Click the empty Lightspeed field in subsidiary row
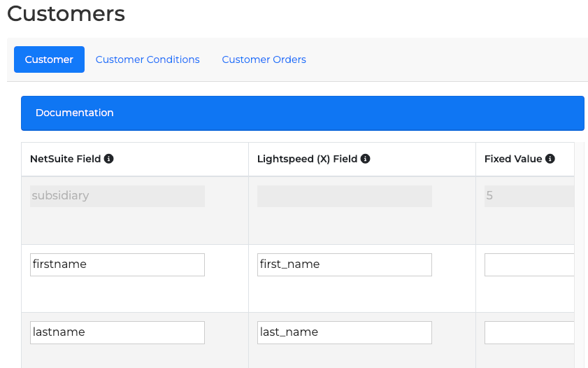This screenshot has height=368, width=588. tap(344, 196)
